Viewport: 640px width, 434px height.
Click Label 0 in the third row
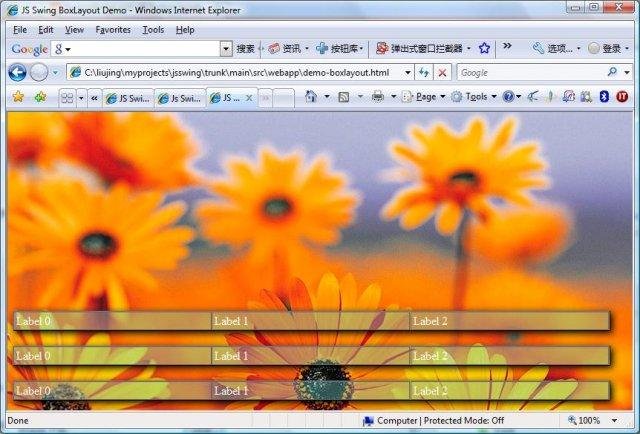(33, 391)
